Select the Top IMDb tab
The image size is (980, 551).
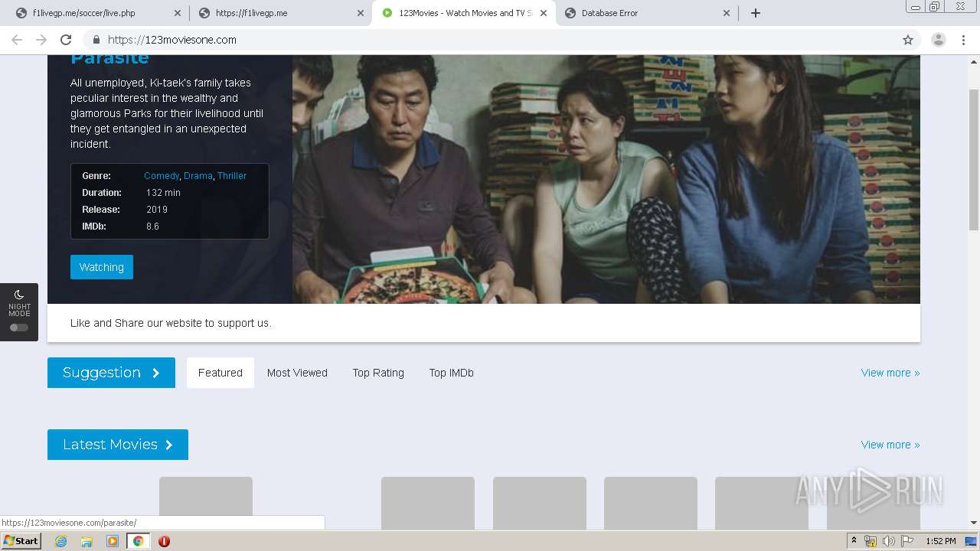[452, 373]
